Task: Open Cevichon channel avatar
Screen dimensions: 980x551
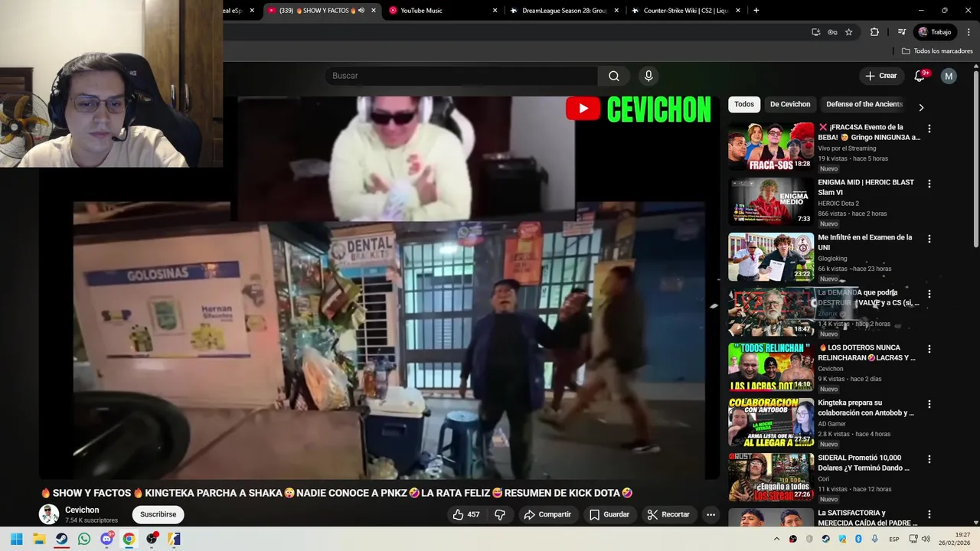Action: click(x=49, y=514)
